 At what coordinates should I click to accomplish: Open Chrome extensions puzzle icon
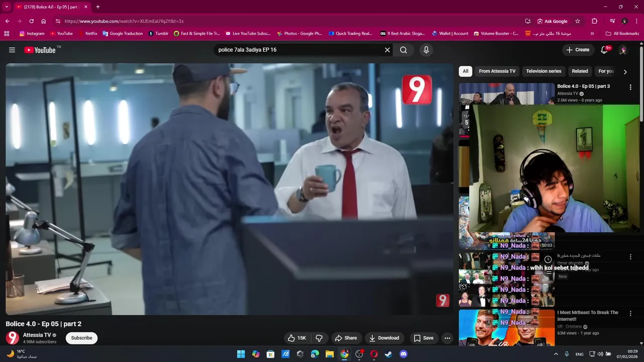pos(595,21)
